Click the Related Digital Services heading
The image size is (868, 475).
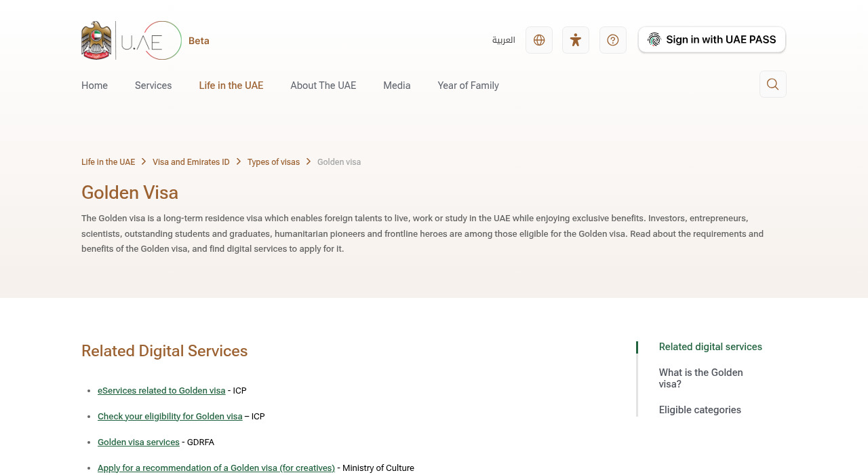(x=165, y=351)
